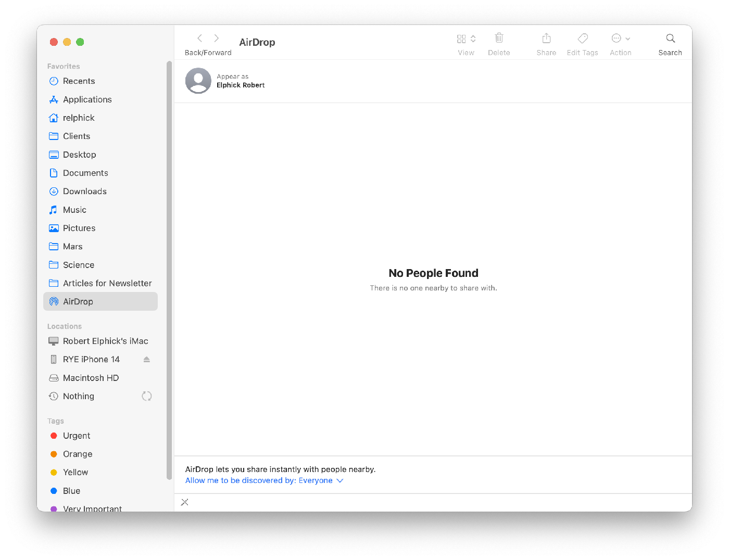Open relphick home folder
Viewport: 729px width, 560px height.
(x=100, y=118)
